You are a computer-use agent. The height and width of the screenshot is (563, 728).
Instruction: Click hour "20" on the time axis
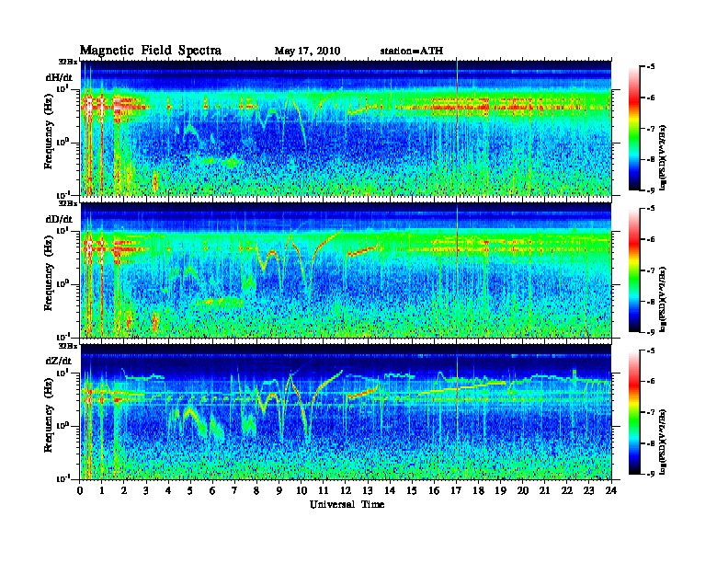(523, 491)
